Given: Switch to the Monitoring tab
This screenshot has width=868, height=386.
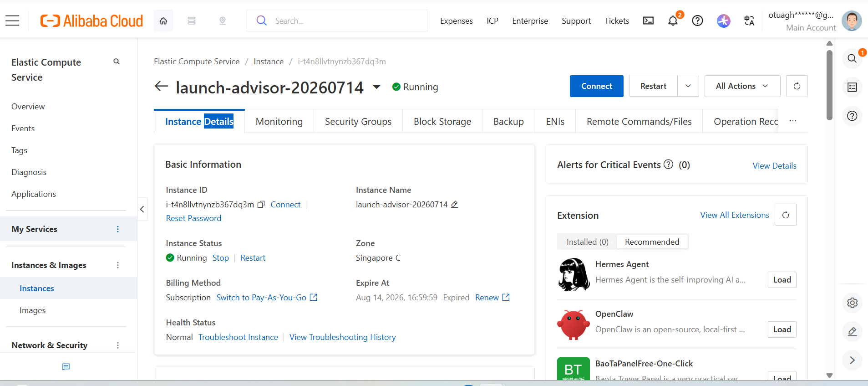Looking at the screenshot, I should point(279,121).
